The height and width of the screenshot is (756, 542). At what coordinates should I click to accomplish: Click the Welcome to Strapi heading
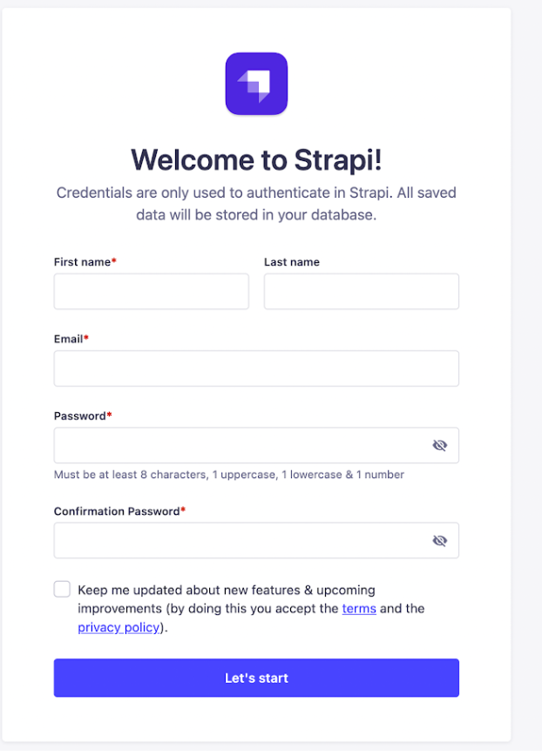point(256,159)
